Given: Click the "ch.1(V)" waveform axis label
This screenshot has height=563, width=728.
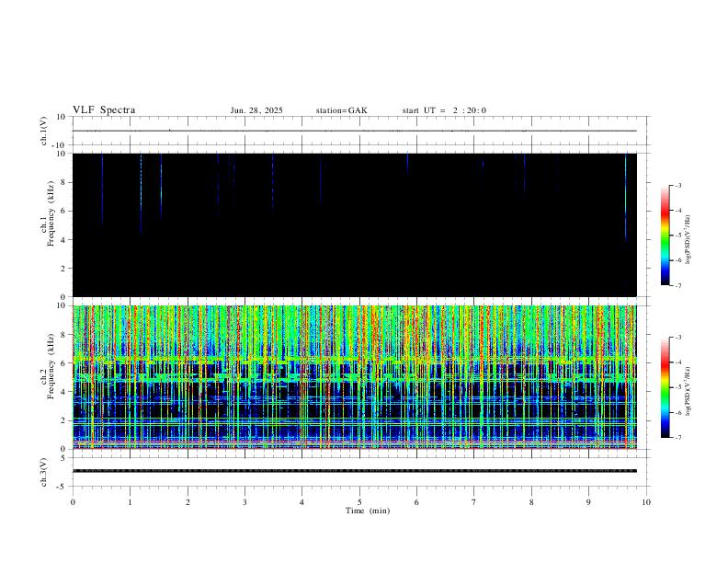Looking at the screenshot, I should click(x=43, y=131).
